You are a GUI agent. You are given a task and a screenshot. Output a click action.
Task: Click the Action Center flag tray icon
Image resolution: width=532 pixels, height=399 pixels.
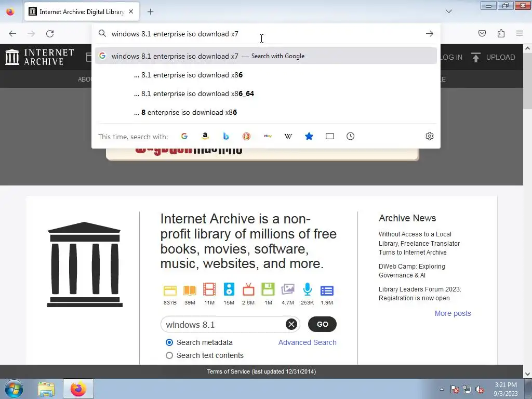[x=455, y=389]
